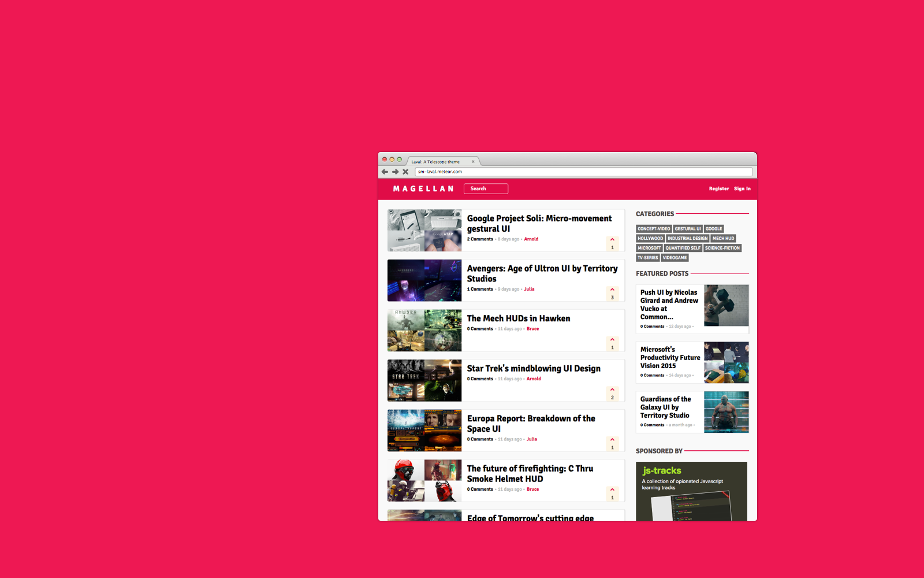Select the Laval: A Telescope theme tab
The width and height of the screenshot is (924, 578).
(x=442, y=162)
